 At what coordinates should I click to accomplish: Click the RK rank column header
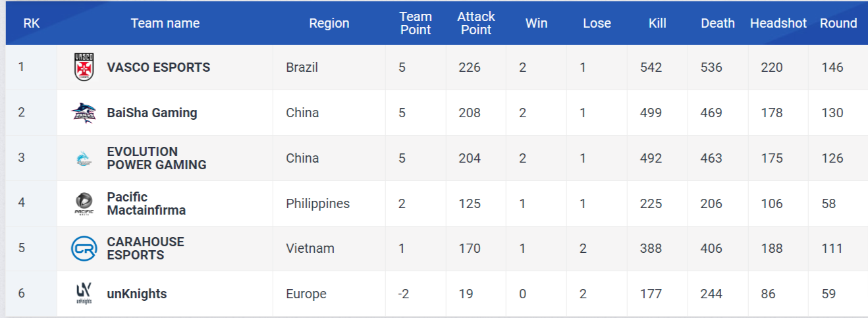(x=31, y=23)
